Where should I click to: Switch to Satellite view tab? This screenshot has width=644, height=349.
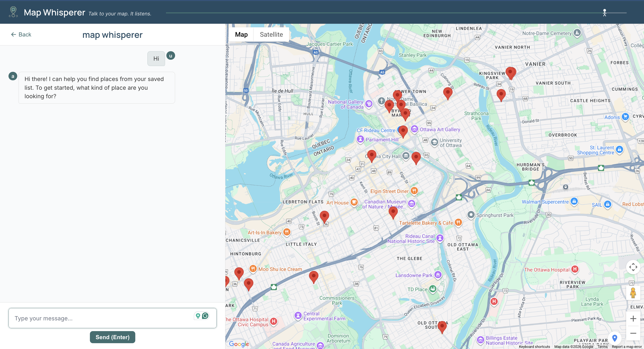pos(271,34)
